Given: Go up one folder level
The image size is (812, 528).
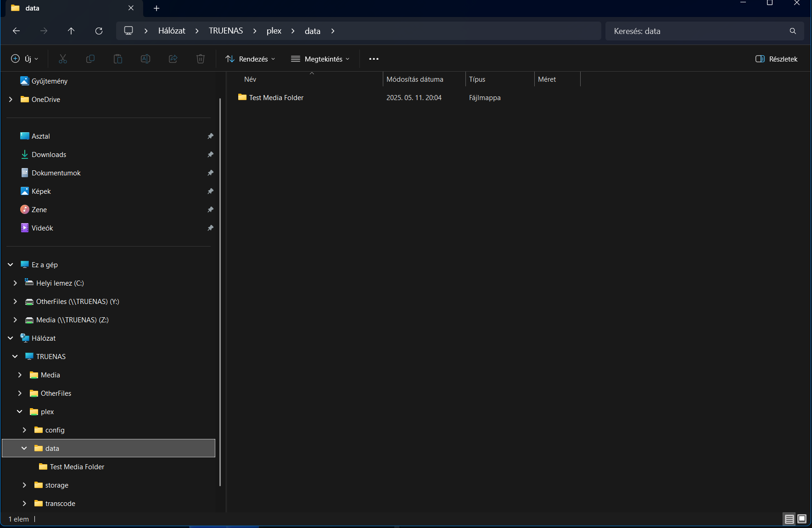Looking at the screenshot, I should 71,31.
